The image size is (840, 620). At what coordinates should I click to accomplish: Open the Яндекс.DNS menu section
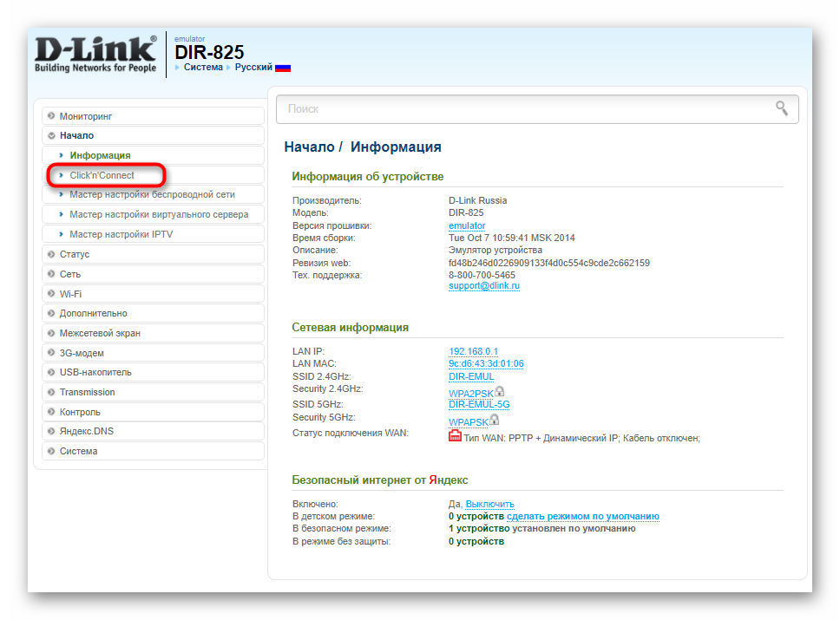tap(153, 431)
